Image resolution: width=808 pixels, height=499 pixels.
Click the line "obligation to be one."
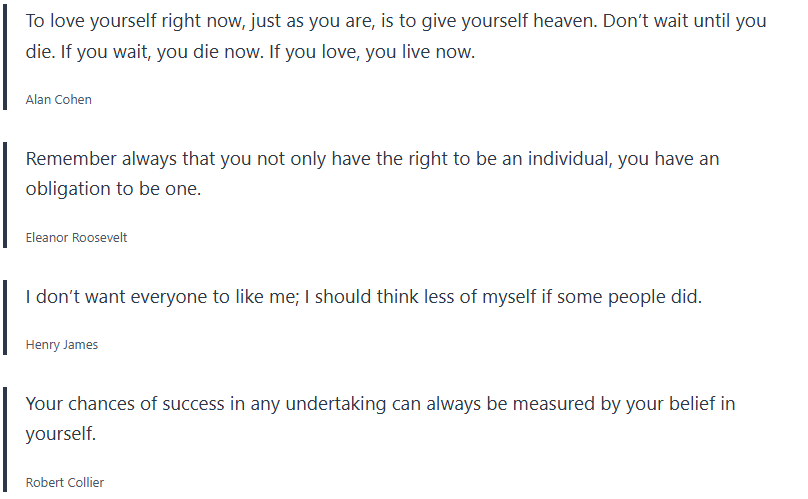[x=113, y=189]
